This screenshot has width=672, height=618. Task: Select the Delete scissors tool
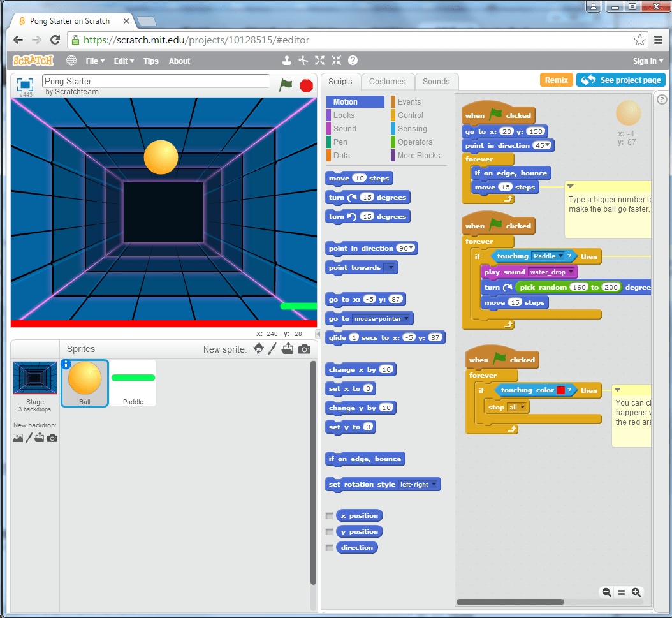(x=303, y=61)
